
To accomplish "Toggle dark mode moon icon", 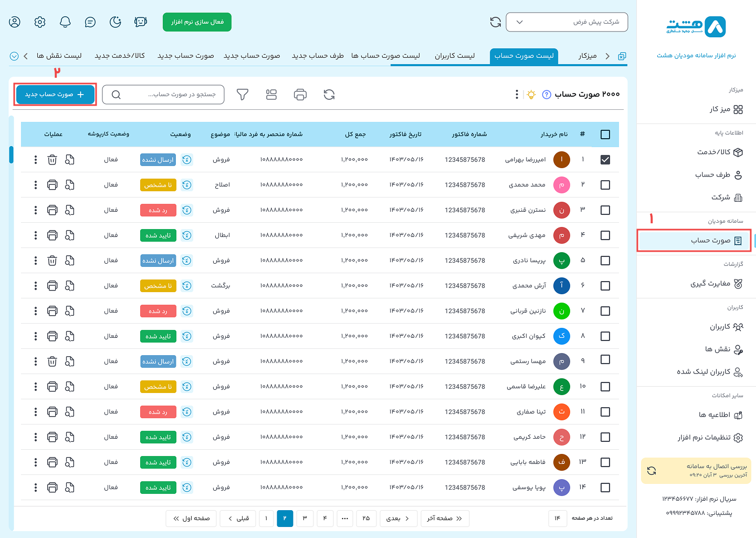I will 115,22.
